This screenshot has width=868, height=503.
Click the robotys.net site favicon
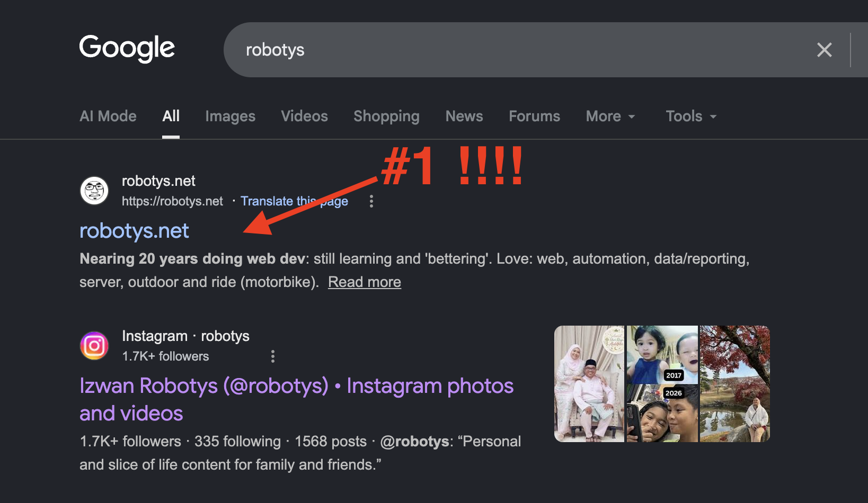[x=94, y=191]
